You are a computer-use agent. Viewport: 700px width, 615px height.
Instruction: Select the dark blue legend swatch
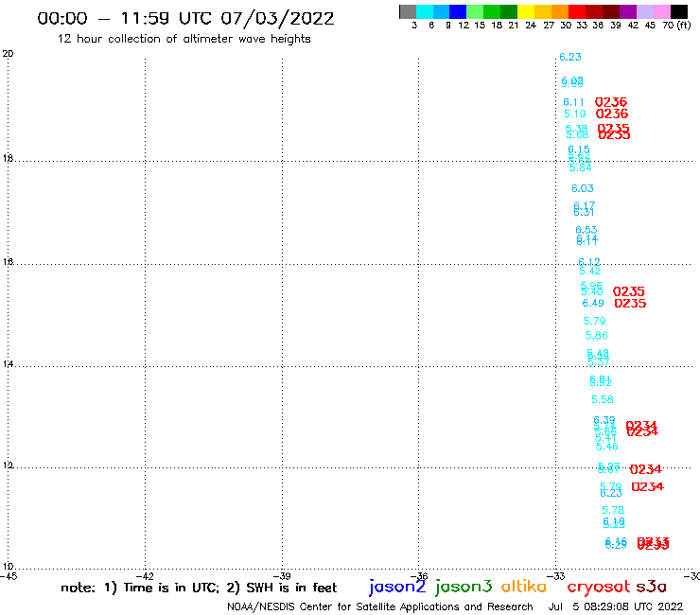(x=458, y=11)
